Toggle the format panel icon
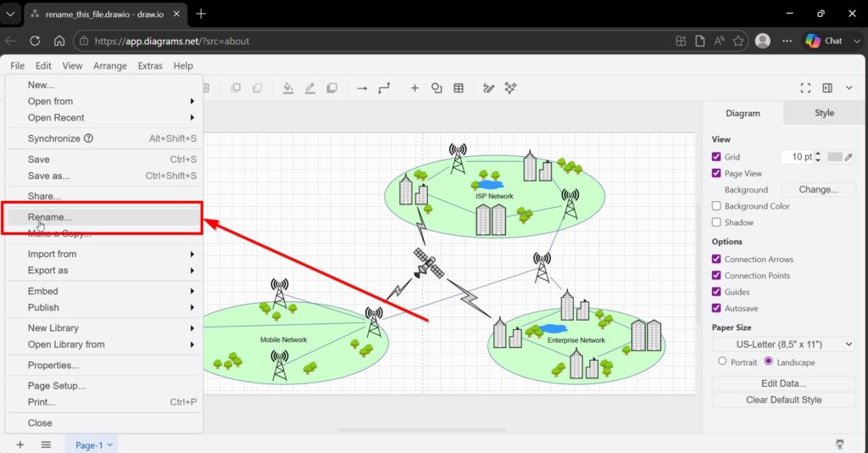The width and height of the screenshot is (868, 453). (x=827, y=88)
